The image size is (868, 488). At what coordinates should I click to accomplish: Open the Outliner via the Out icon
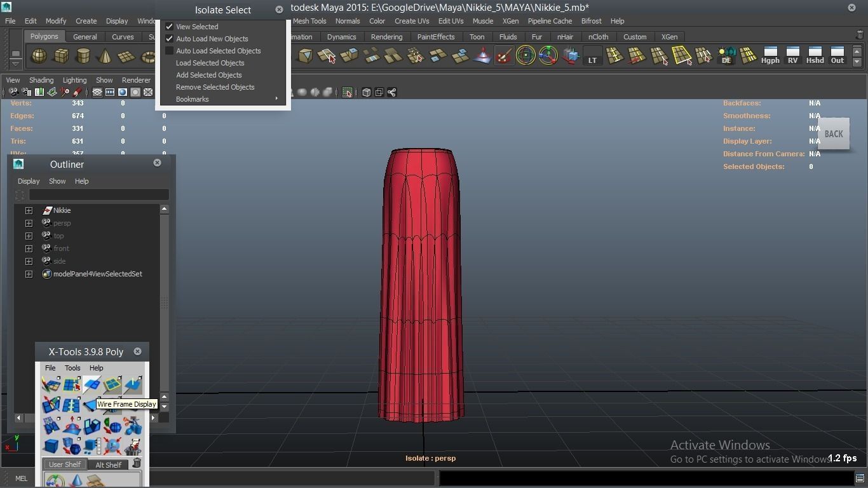[x=837, y=55]
